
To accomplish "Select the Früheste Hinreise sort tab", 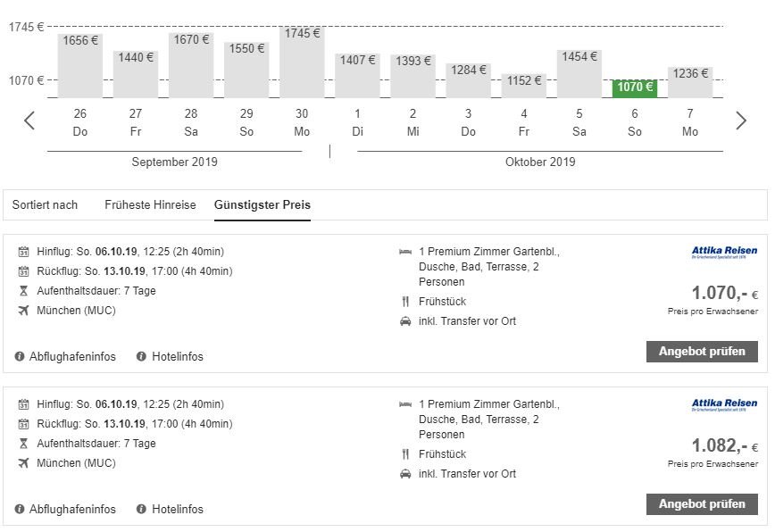I will coord(150,204).
